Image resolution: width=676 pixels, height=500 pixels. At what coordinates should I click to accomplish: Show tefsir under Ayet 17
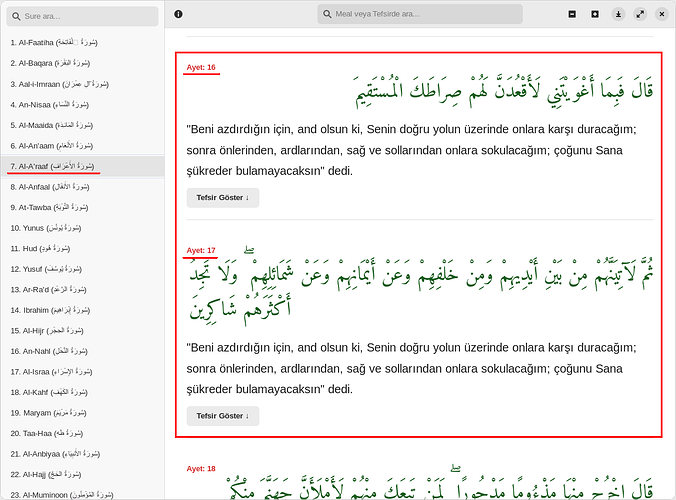[222, 416]
